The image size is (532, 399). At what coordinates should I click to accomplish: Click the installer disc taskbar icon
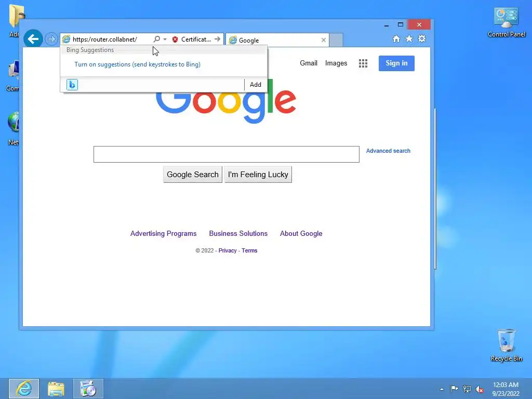point(88,389)
